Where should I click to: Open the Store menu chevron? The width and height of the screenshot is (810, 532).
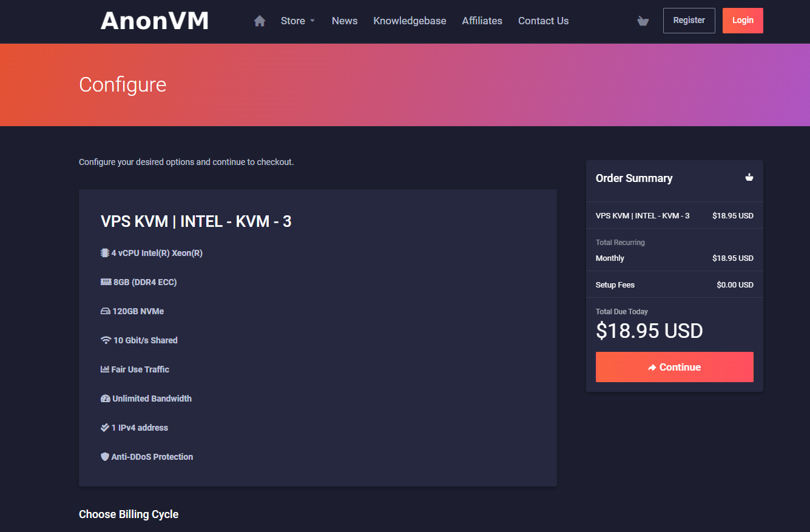click(x=313, y=21)
